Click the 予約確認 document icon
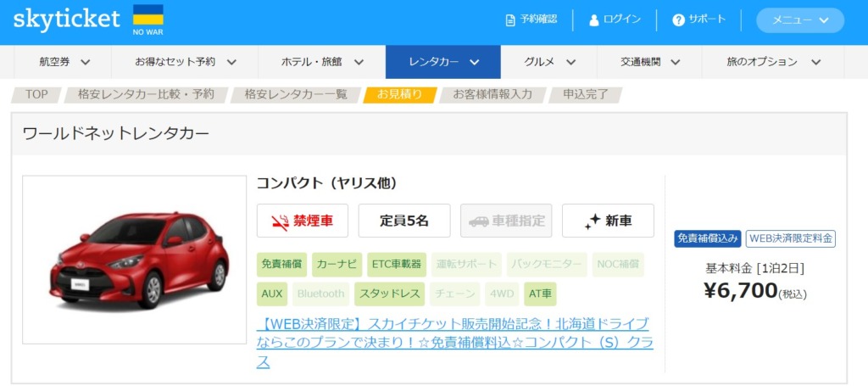Screen dimensions: 868x386 point(510,20)
